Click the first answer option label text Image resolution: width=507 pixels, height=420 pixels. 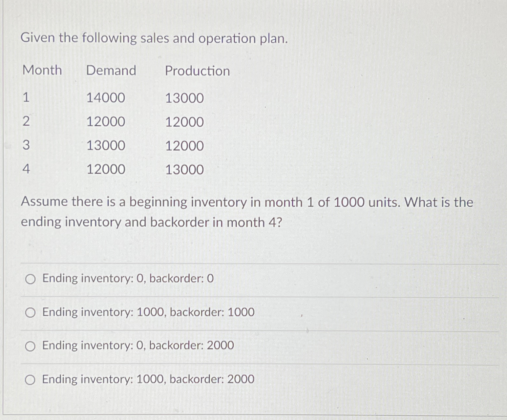(x=127, y=279)
